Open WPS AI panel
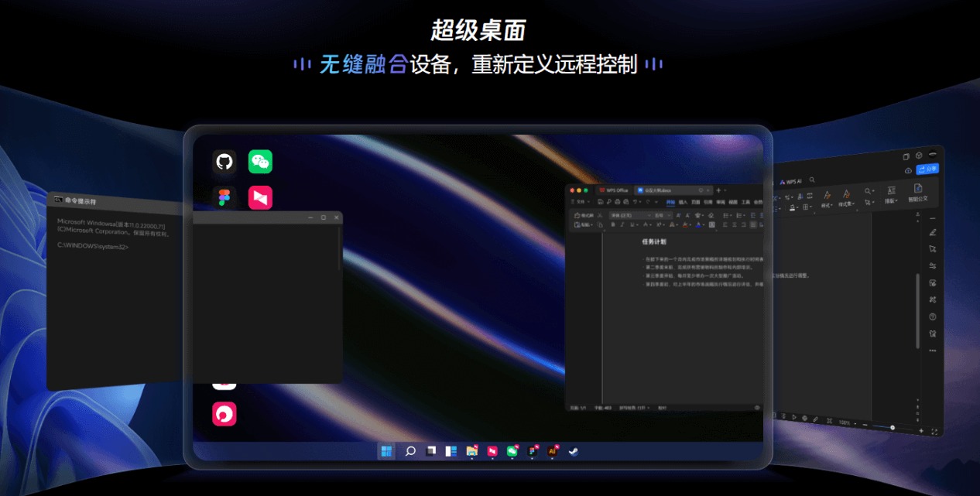Image resolution: width=980 pixels, height=496 pixels. (x=791, y=182)
